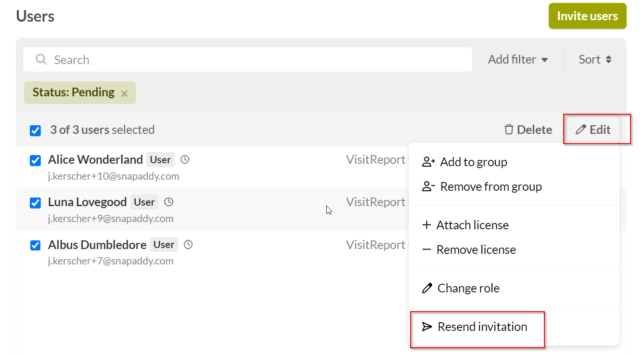Select Remove license from the menu
644x355 pixels.
[476, 250]
